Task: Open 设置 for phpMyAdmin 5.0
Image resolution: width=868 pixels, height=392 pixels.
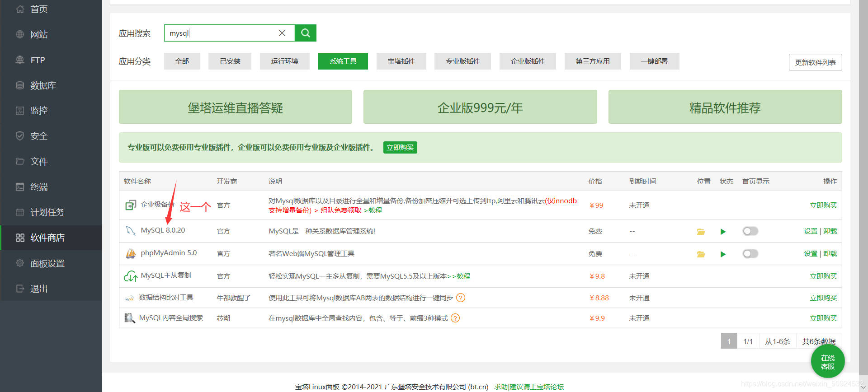Action: tap(811, 254)
